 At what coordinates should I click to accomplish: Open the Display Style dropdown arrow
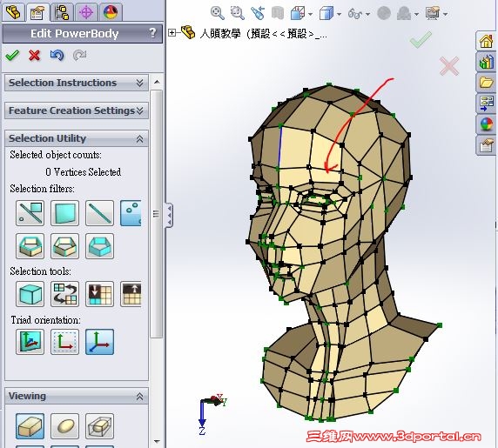(x=339, y=14)
